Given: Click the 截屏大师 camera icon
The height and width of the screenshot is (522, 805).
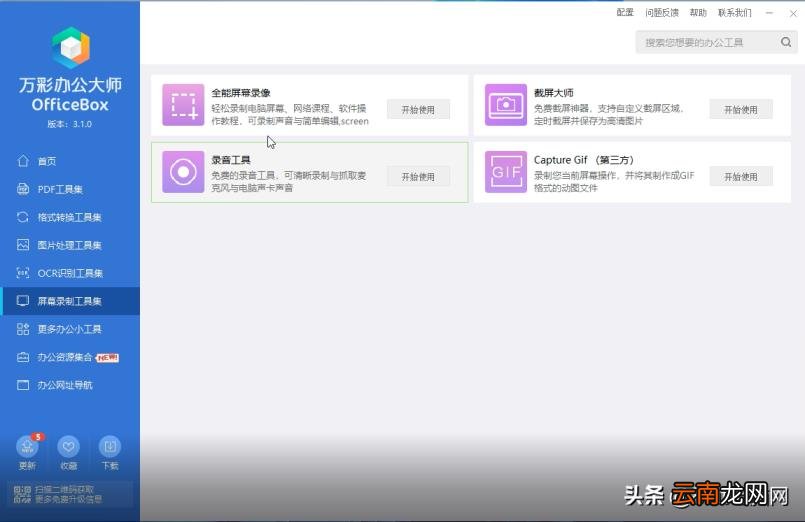Looking at the screenshot, I should 506,105.
